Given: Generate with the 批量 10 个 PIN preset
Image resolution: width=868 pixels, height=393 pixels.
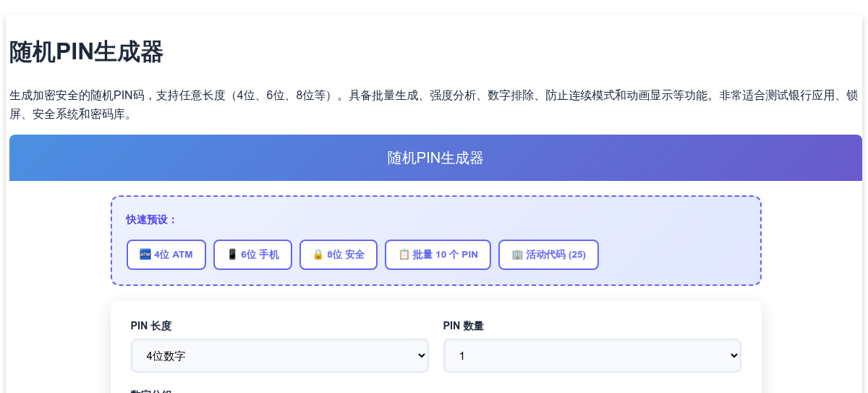Looking at the screenshot, I should (x=438, y=255).
